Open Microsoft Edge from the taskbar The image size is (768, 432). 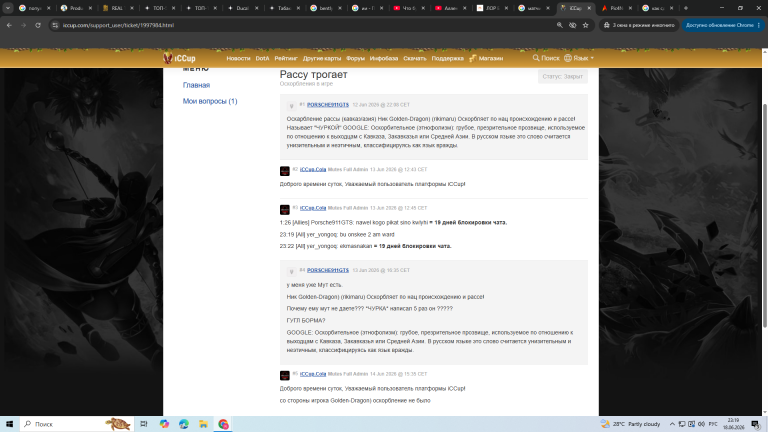tap(184, 424)
